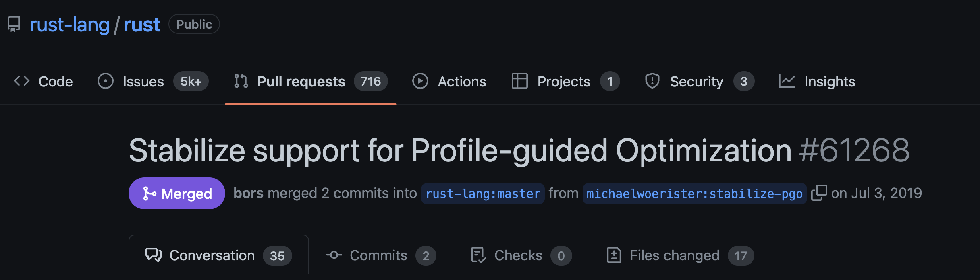This screenshot has height=280, width=980.
Task: Click the Files changed diff icon
Action: (x=614, y=255)
